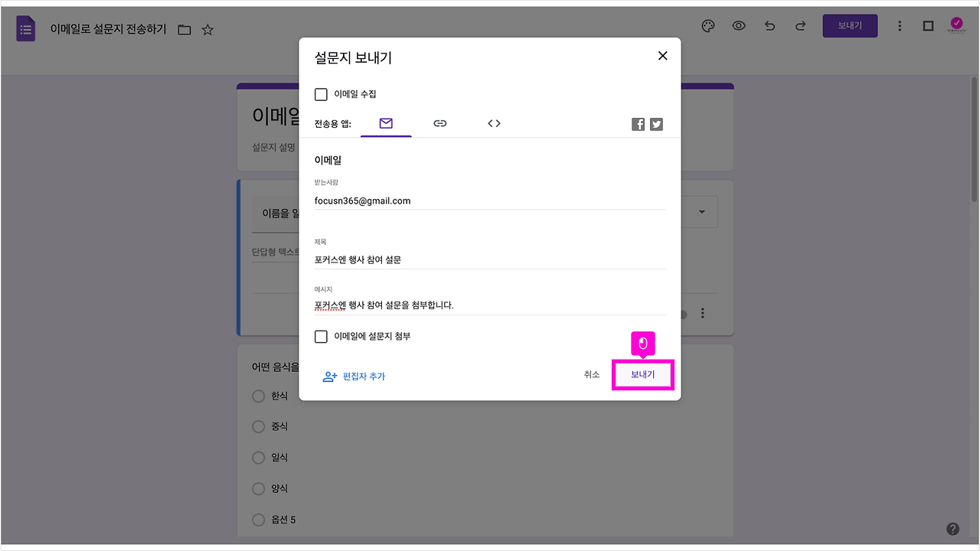The width and height of the screenshot is (980, 551).
Task: Select the link sharing icon
Action: [x=439, y=122]
